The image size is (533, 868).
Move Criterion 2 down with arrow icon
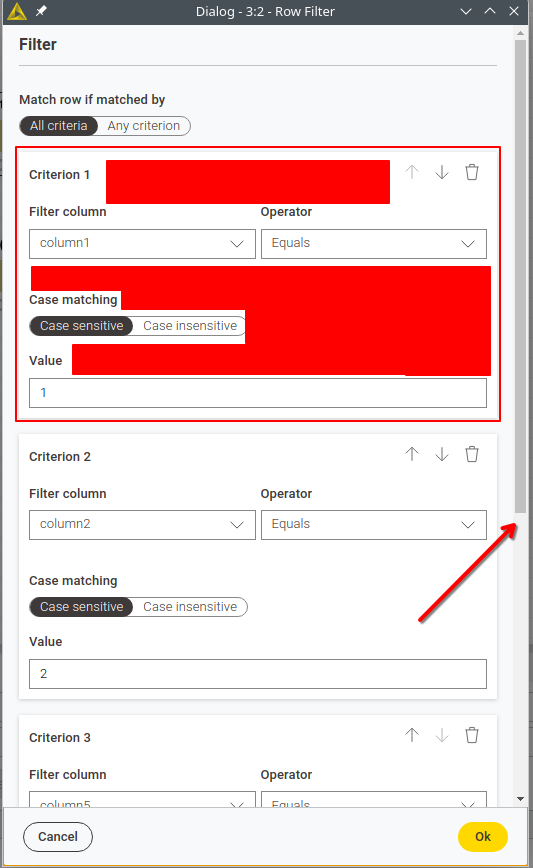442,454
